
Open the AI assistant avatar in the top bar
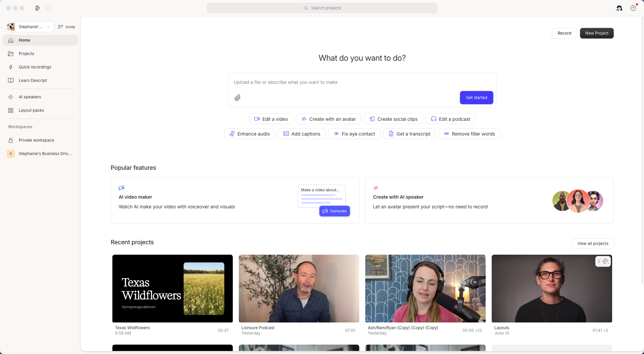[x=619, y=8]
